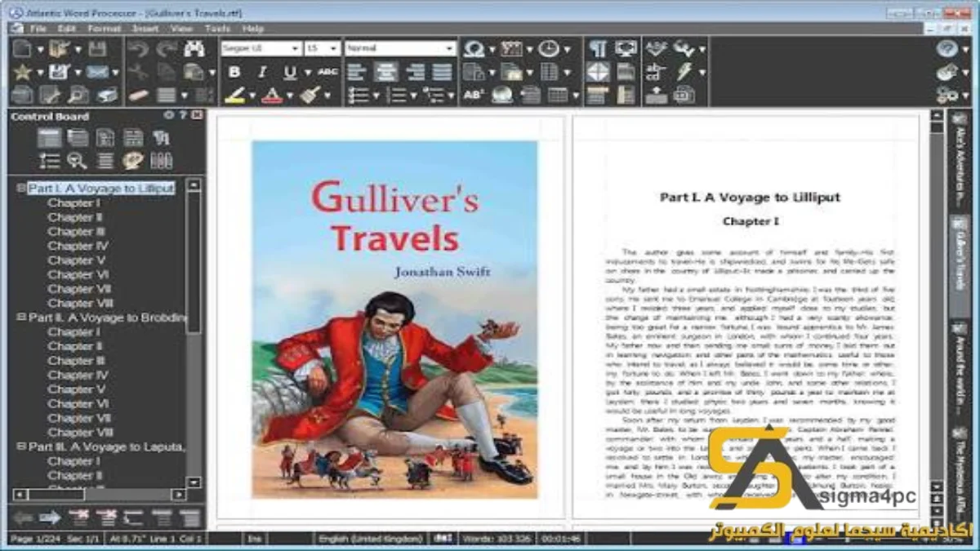This screenshot has width=980, height=551.
Task: Open underline style dropdown arrow
Action: click(x=308, y=73)
